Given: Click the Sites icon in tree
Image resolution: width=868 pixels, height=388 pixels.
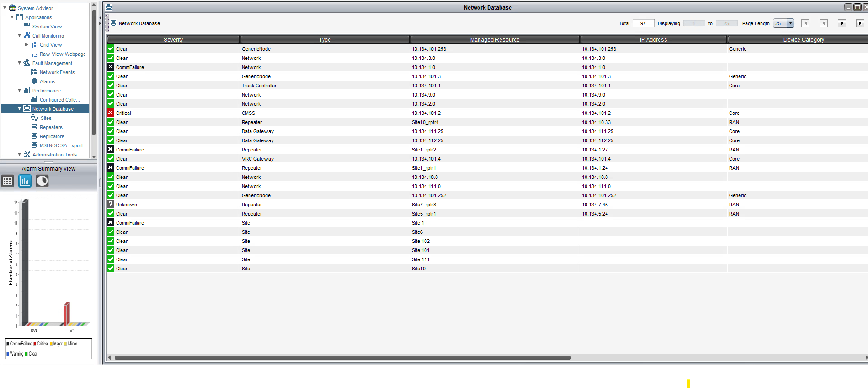Looking at the screenshot, I should [35, 118].
